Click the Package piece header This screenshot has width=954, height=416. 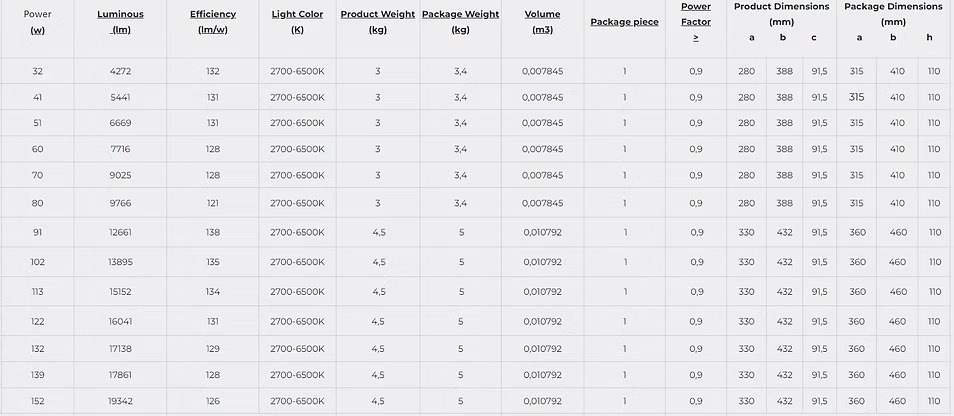[x=624, y=22]
